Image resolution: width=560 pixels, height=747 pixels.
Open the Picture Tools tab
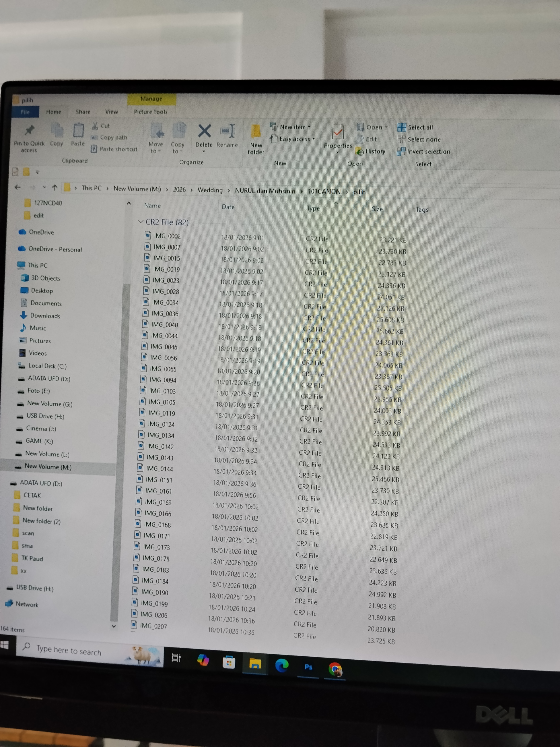151,112
